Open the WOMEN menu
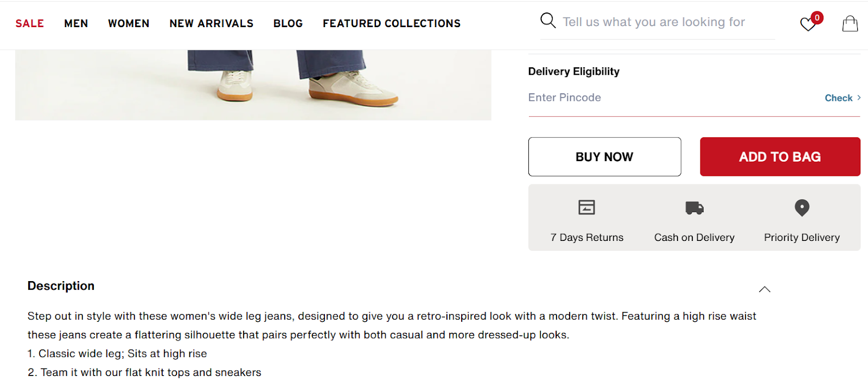This screenshot has width=868, height=388. 128,23
